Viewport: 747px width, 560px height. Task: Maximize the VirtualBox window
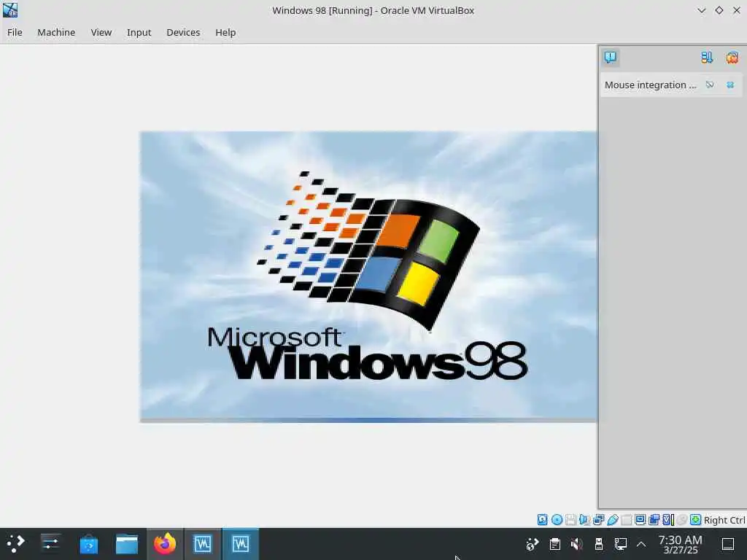coord(719,10)
